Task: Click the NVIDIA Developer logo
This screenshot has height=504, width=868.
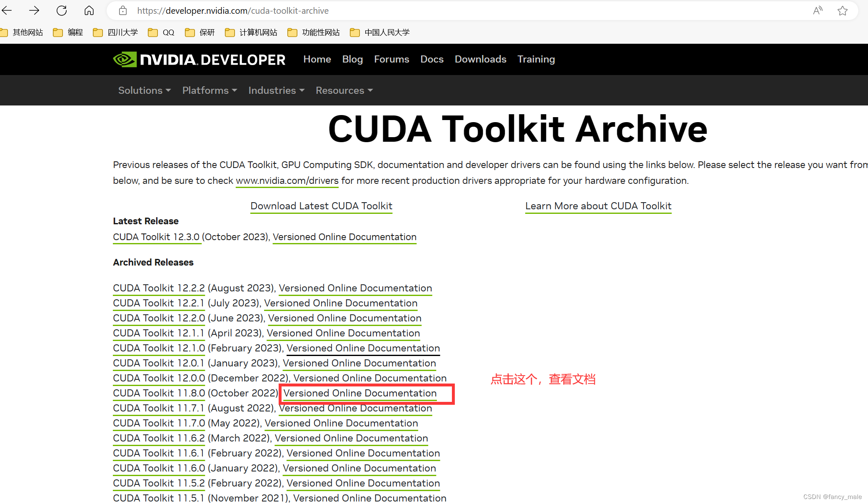Action: pyautogui.click(x=199, y=60)
